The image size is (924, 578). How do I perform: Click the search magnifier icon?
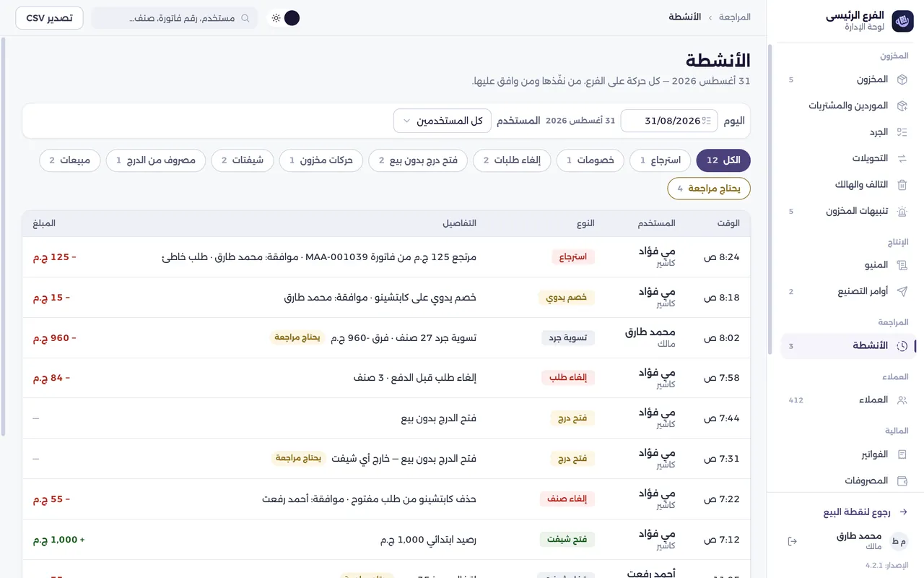(245, 18)
